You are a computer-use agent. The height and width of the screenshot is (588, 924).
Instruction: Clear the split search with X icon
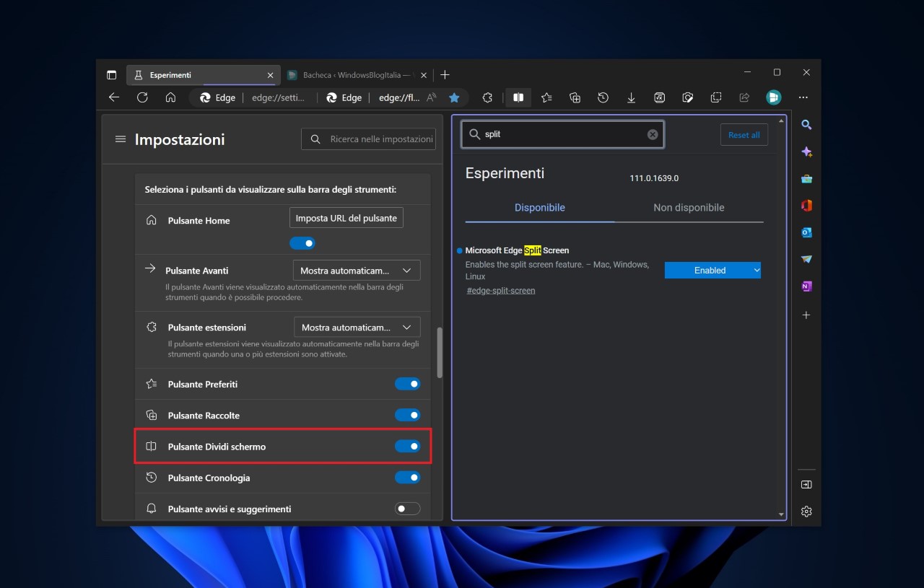653,134
